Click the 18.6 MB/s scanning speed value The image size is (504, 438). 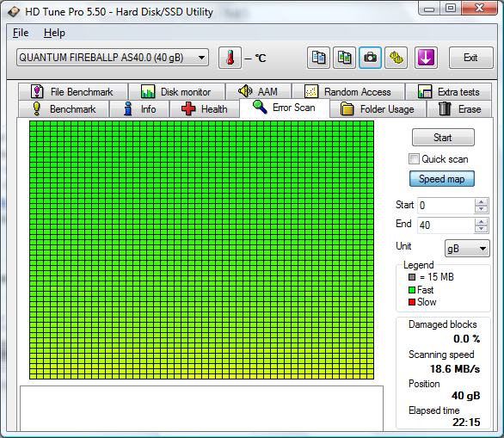(x=455, y=369)
